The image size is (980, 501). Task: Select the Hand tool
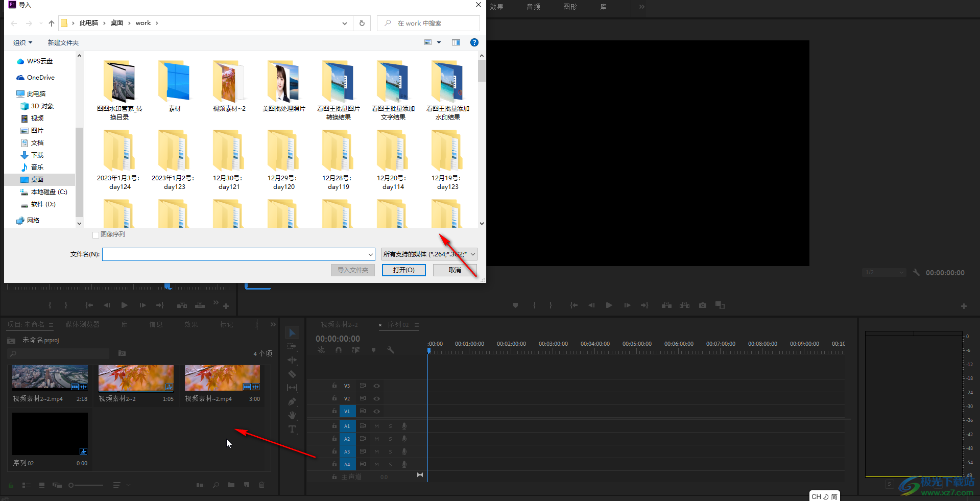pos(292,415)
